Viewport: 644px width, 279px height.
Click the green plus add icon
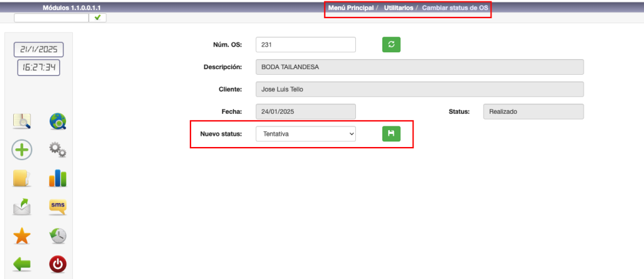click(x=22, y=150)
